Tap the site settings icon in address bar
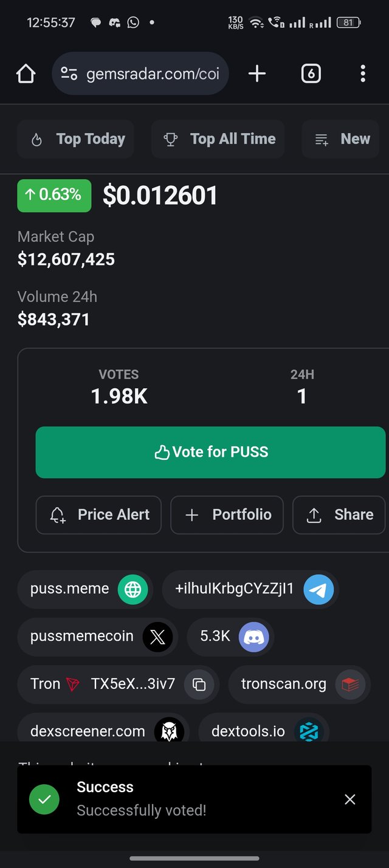 [69, 74]
